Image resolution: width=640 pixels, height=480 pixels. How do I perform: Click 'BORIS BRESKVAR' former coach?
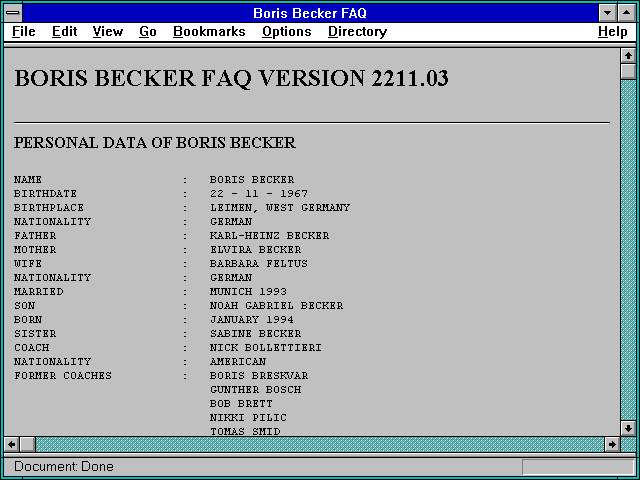tap(259, 376)
